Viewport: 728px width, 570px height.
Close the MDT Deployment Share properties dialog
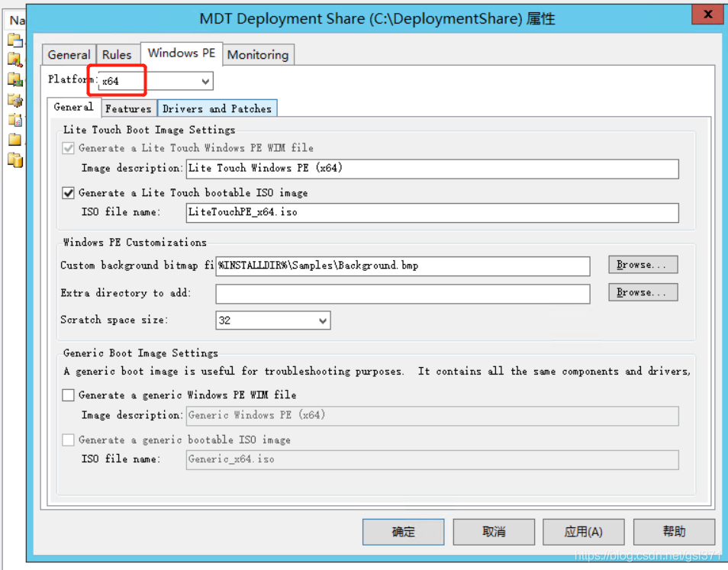[x=707, y=14]
